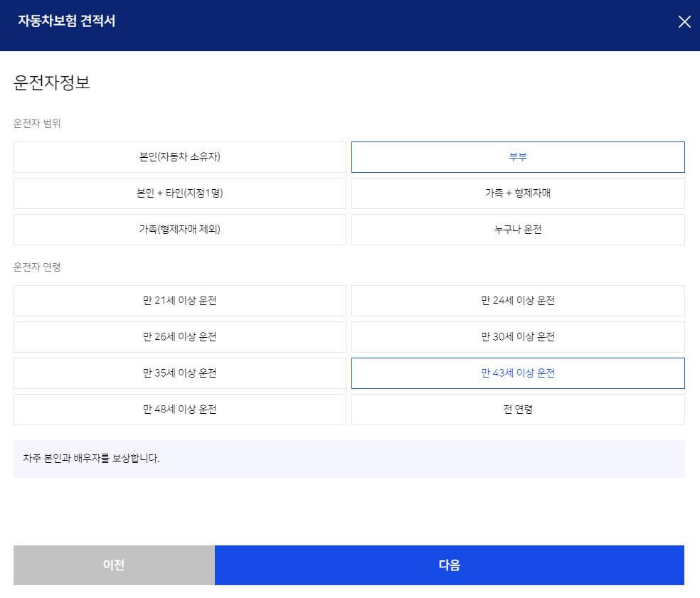This screenshot has height=598, width=700.
Task: Select 만 48세 이상 운전 age
Action: (179, 410)
